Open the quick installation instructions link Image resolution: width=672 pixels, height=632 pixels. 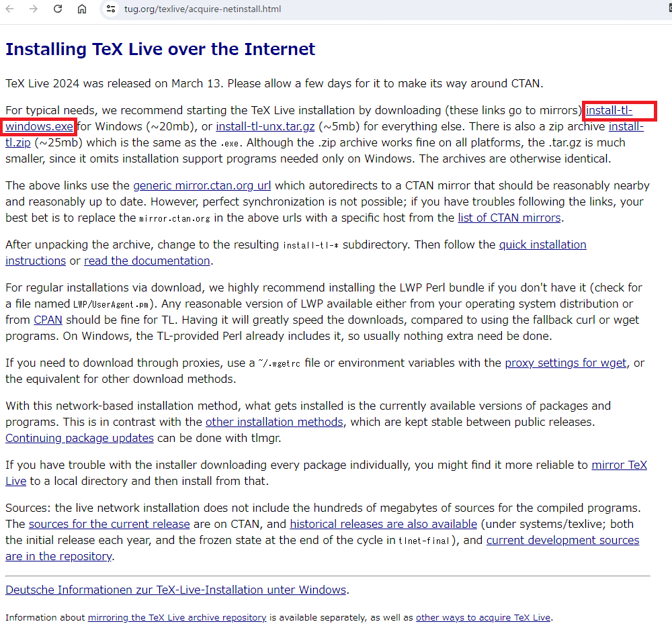(x=542, y=245)
